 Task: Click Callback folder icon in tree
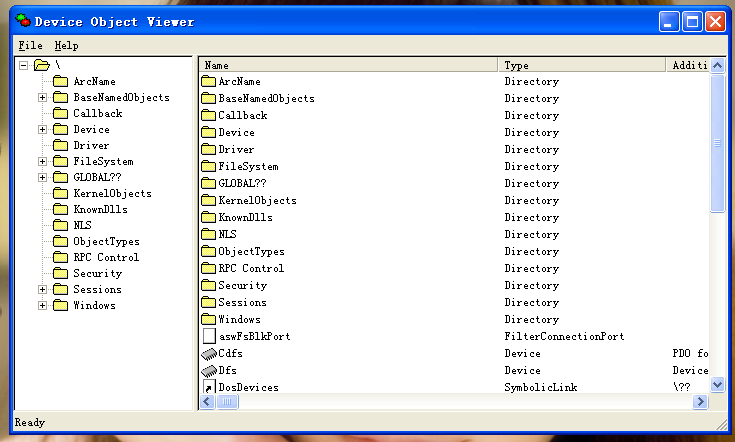tap(60, 113)
